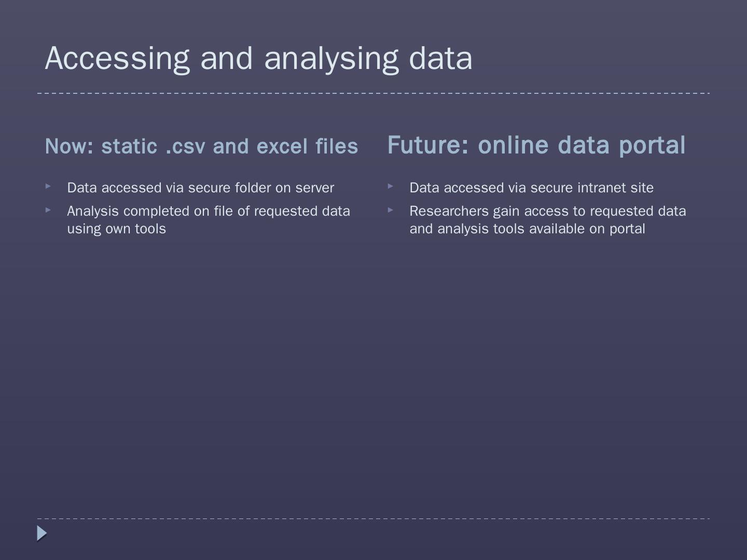This screenshot has height=560, width=747.
Task: Click the word "Accessing" in the slide title
Action: point(117,58)
